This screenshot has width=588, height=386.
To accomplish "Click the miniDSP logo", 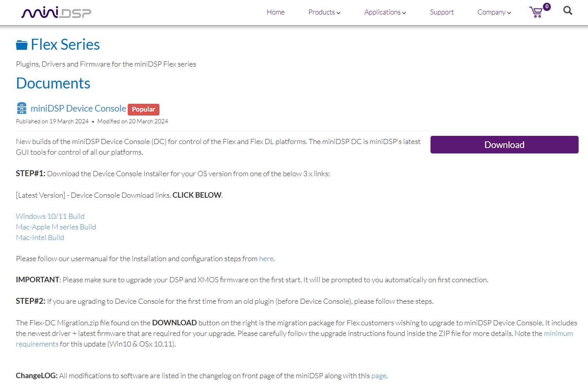I will click(56, 13).
